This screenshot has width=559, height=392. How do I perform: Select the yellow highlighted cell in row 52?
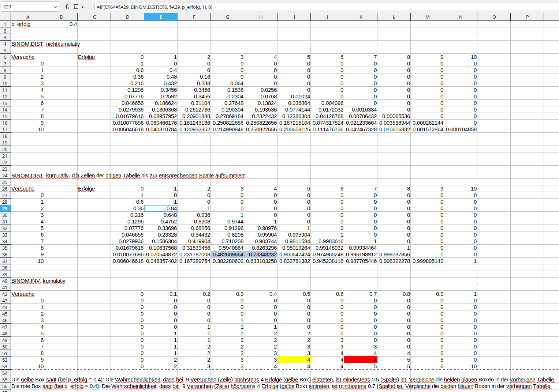[294, 360]
